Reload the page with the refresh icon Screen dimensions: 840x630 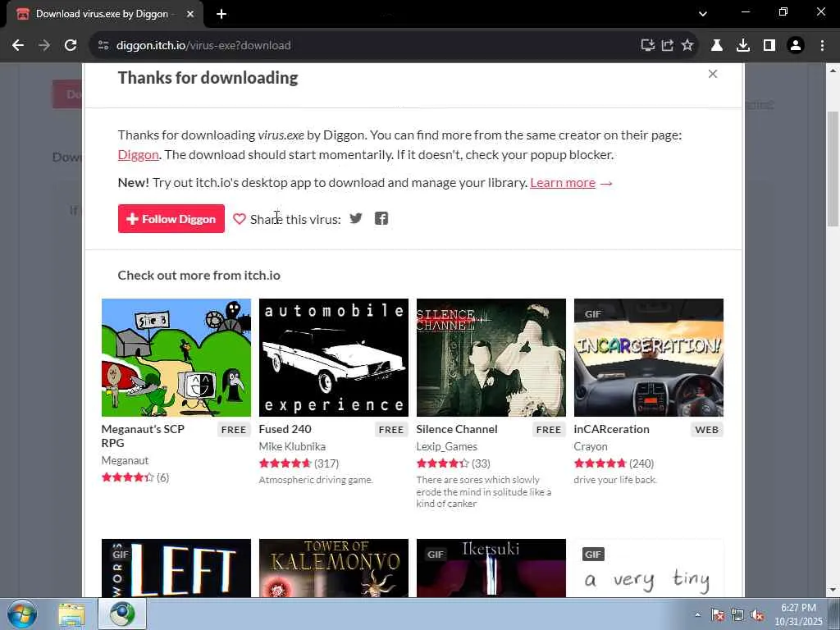(71, 46)
